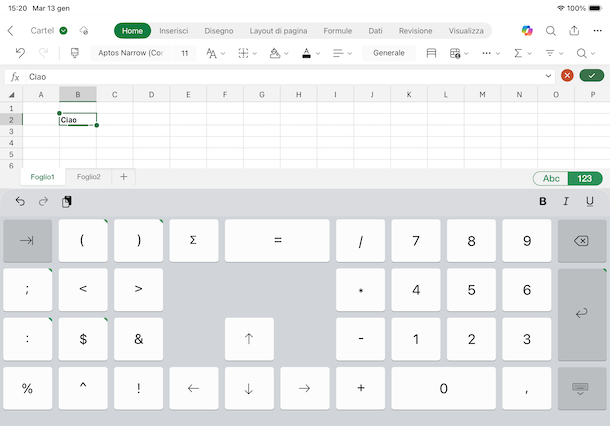The width and height of the screenshot is (610, 426).
Task: Switch keyboard to 123 numeric mode
Action: click(585, 179)
